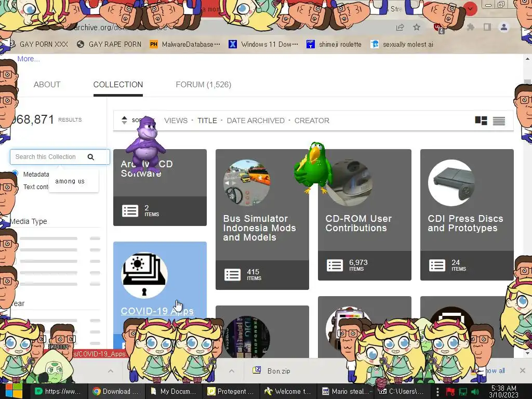
Task: Open the Chrome profile avatar
Action: click(504, 27)
